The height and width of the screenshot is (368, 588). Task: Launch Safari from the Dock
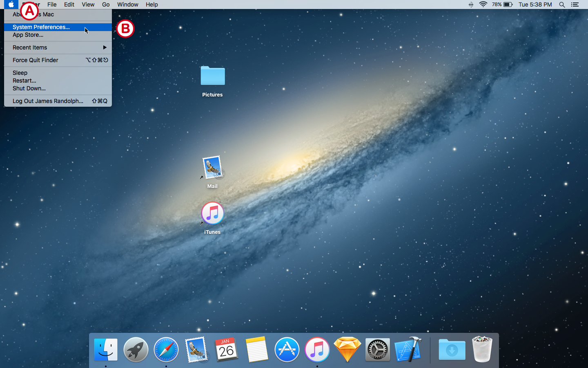166,350
